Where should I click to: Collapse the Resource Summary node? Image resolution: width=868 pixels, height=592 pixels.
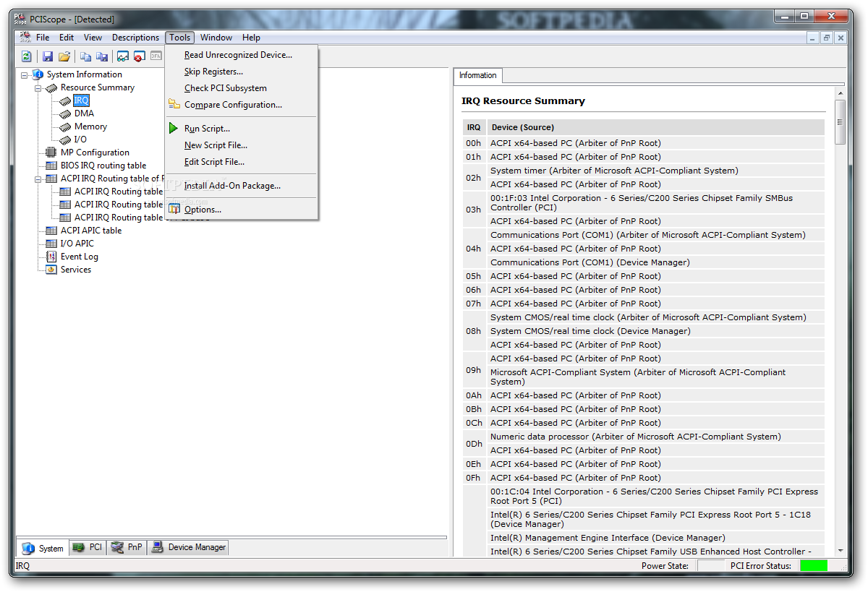coord(38,87)
